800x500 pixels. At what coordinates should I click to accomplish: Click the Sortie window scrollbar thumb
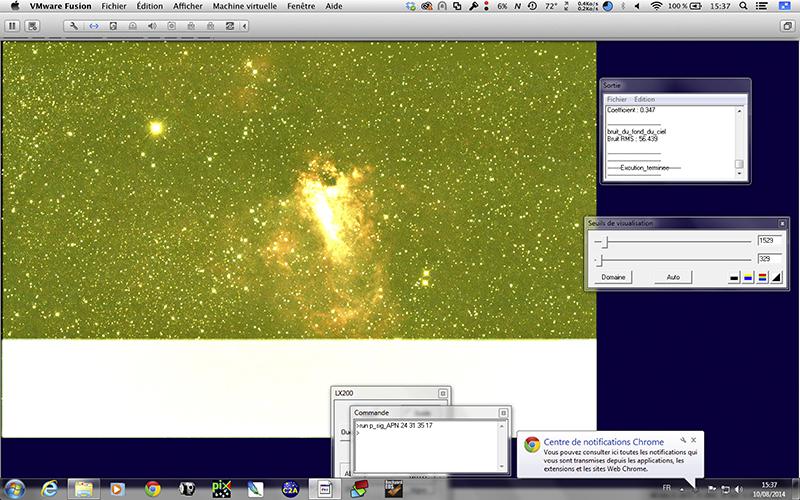[x=739, y=164]
